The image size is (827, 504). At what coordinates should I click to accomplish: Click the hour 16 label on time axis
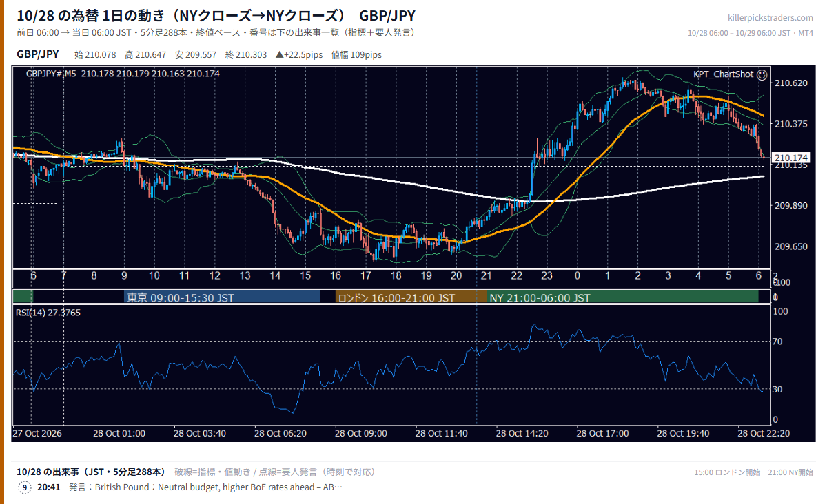pos(336,275)
